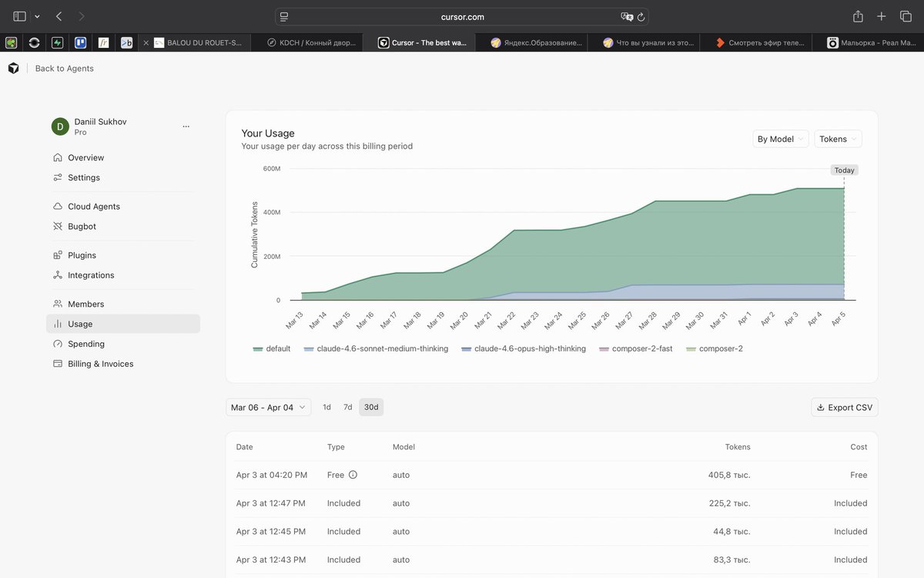The image size is (924, 578).
Task: Select the 30d time range
Action: tap(371, 407)
